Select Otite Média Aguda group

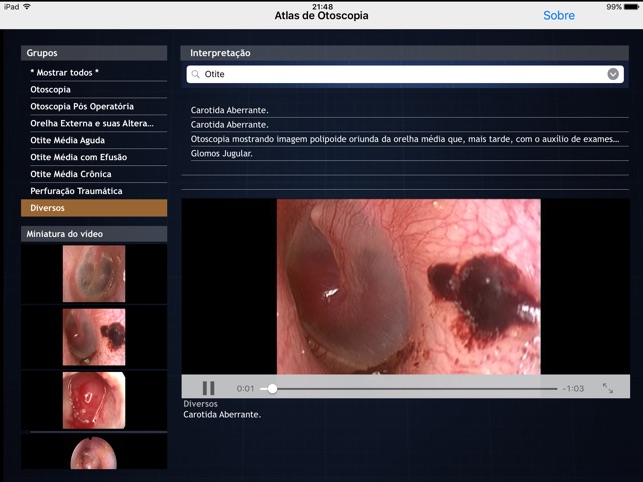(94, 140)
